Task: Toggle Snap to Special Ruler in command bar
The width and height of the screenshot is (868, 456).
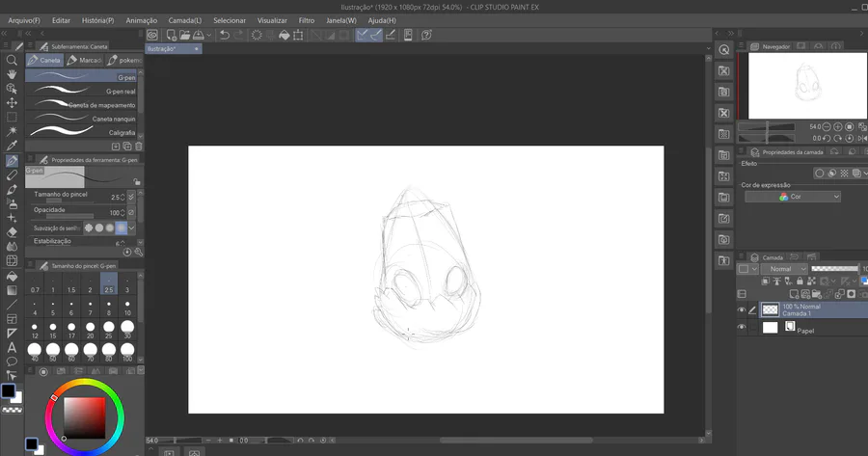Action: [x=376, y=35]
